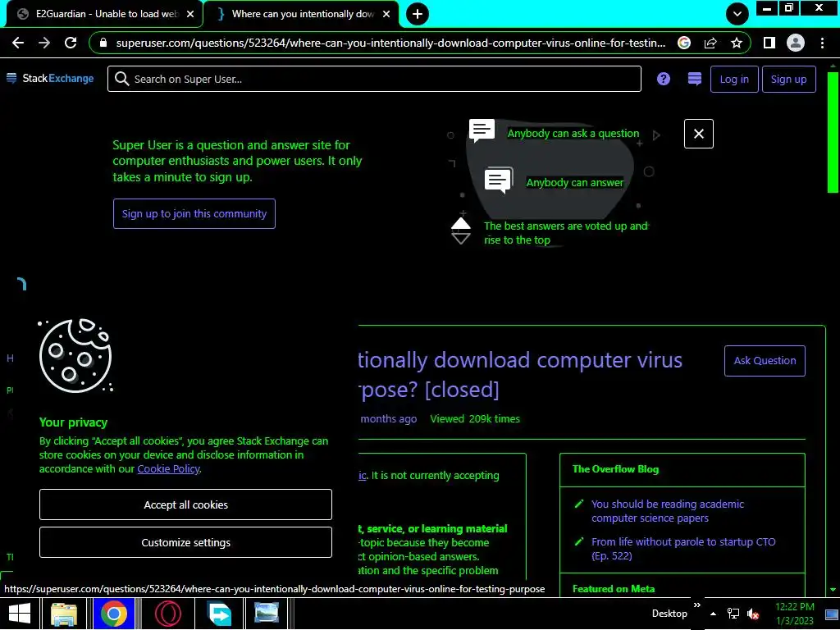Click the Log in button

coord(734,80)
